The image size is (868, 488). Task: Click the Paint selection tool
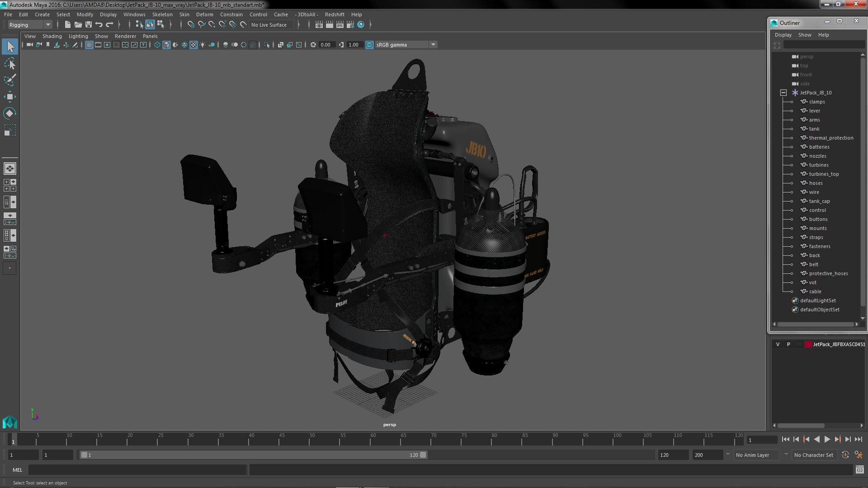(x=9, y=80)
